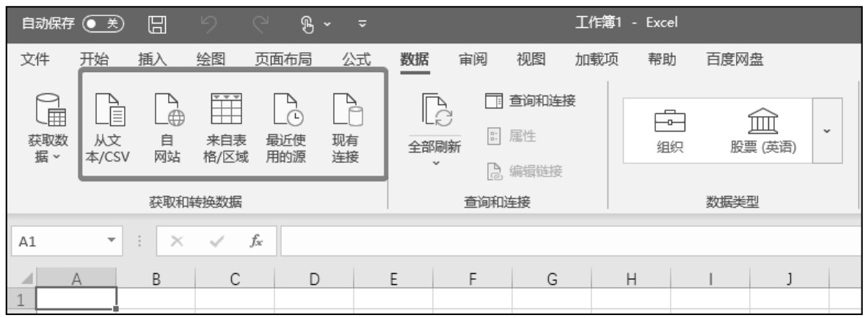Select column E header
Image resolution: width=868 pixels, height=318 pixels.
click(x=393, y=279)
